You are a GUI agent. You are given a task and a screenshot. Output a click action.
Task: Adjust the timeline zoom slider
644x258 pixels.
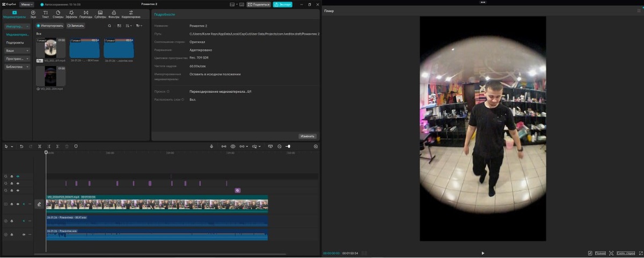(288, 146)
